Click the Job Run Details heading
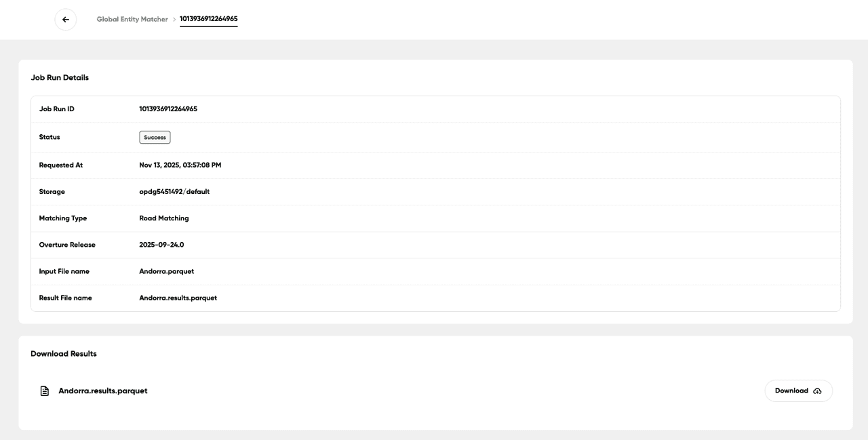Image resolution: width=868 pixels, height=440 pixels. pos(60,78)
